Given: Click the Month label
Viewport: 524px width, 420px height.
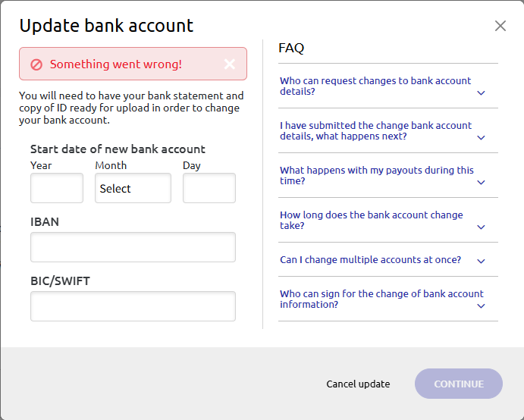Looking at the screenshot, I should (x=111, y=165).
